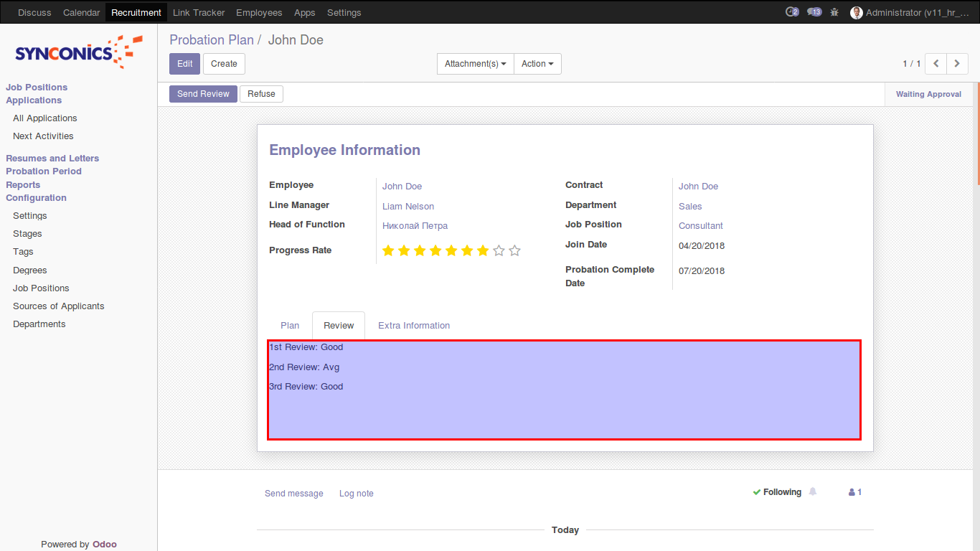This screenshot has height=551, width=980.
Task: Set progress rate to eight stars
Action: [499, 250]
